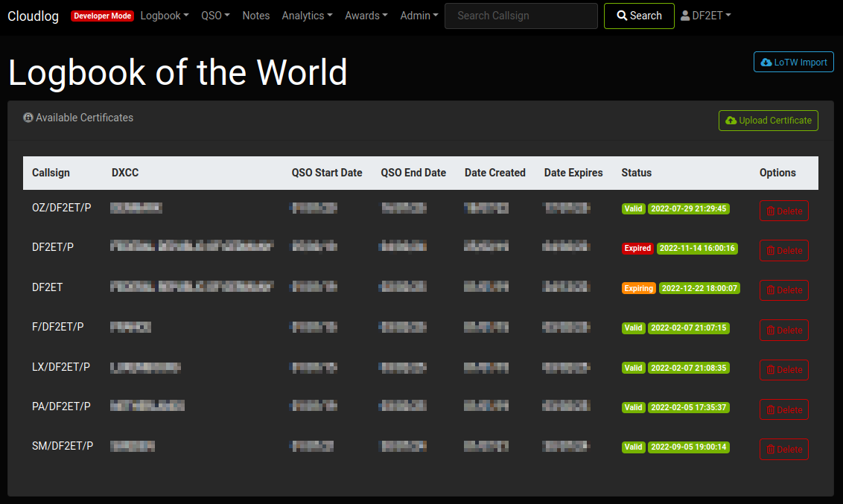Click the 2022-07-29 21:29:45 timestamp
The width and height of the screenshot is (843, 504).
689,208
